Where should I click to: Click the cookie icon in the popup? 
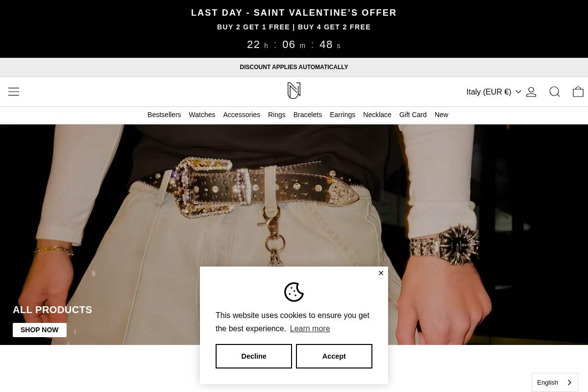(x=294, y=292)
